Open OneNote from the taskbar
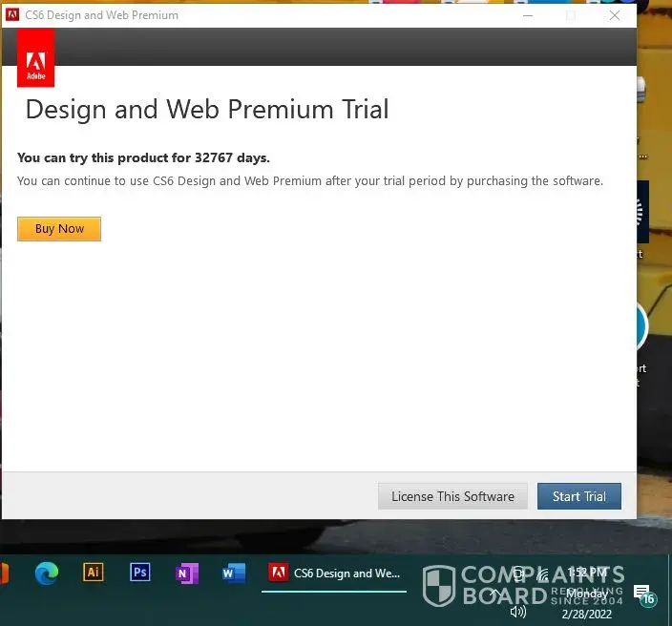This screenshot has width=672, height=626. point(187,573)
